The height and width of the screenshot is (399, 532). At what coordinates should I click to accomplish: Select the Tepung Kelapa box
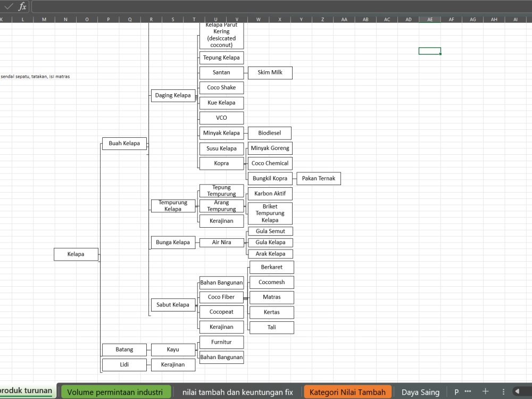pos(221,57)
